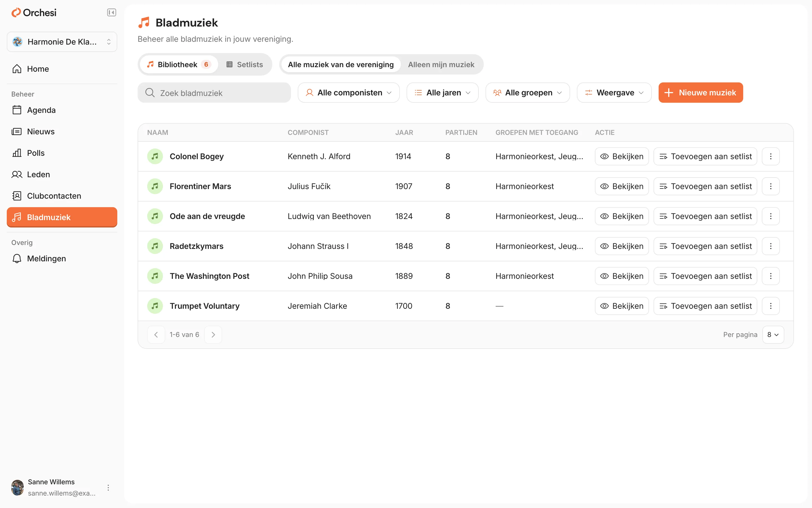This screenshot has width=812, height=508.
Task: Click Bekijken for The Washington Post
Action: (x=622, y=276)
